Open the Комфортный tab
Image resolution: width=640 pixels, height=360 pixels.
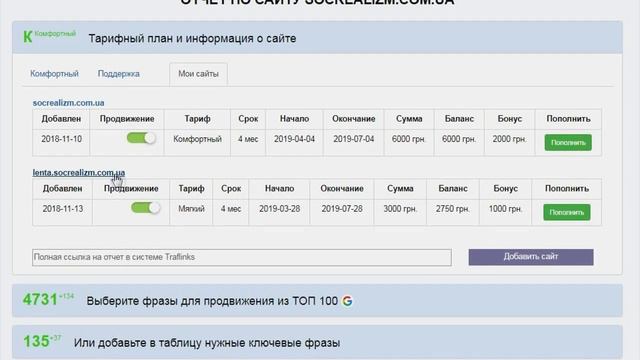point(54,74)
